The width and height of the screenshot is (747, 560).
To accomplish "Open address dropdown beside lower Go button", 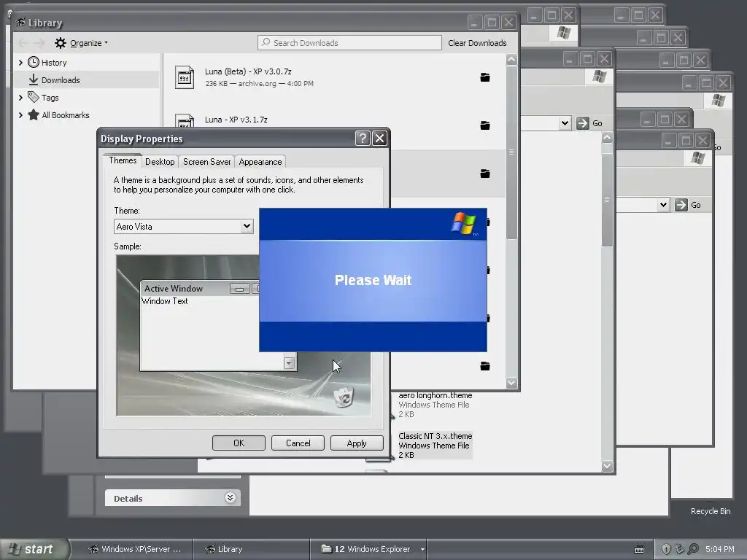I will 663,205.
